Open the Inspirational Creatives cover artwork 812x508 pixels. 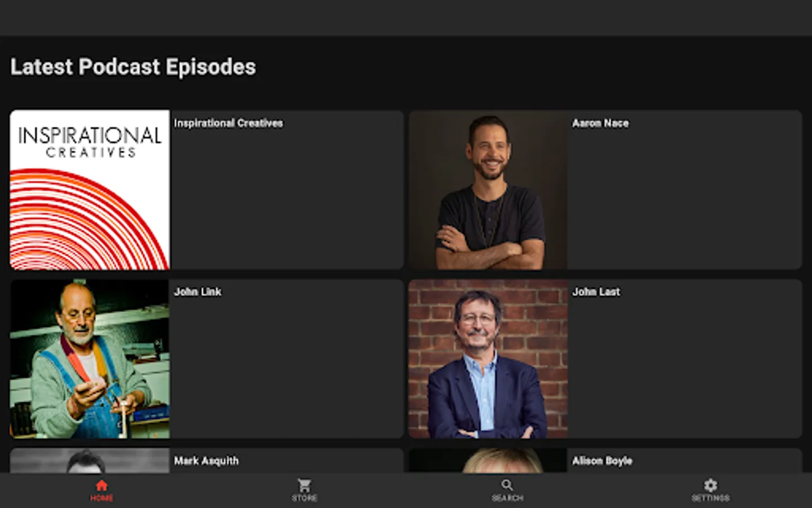click(90, 190)
